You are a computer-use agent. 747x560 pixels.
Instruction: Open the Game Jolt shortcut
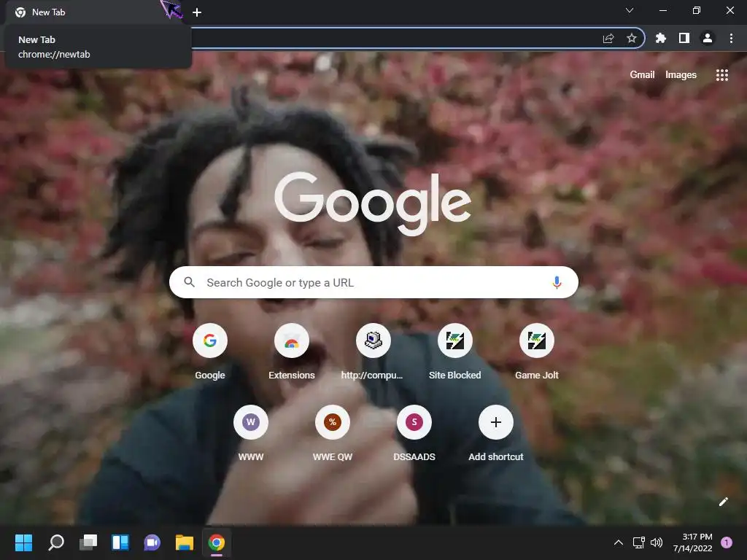(537, 352)
